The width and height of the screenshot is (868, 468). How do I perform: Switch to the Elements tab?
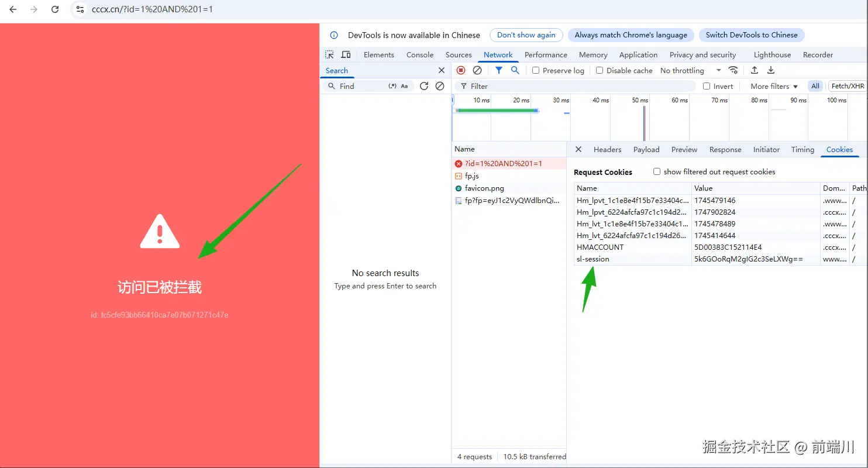click(379, 54)
